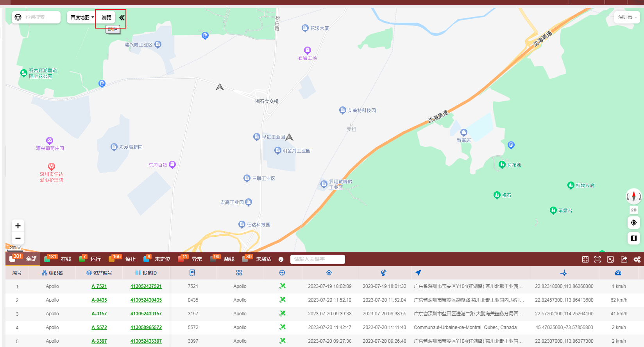Zoom in the map with plus button
Image resolution: width=644 pixels, height=347 pixels.
point(18,226)
